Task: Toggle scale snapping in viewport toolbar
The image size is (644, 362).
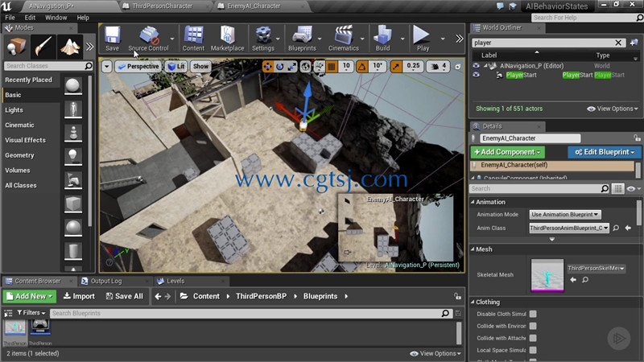Action: [x=396, y=67]
